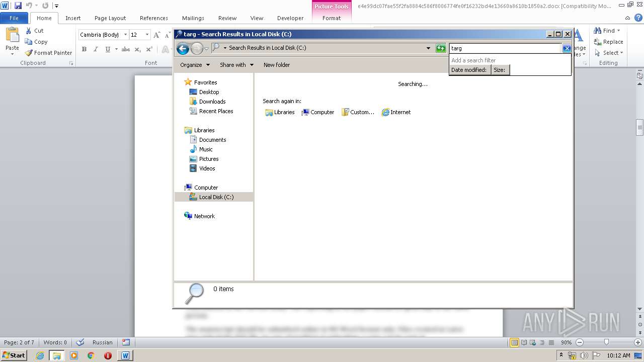
Task: Search again on the Internet
Action: 396,112
